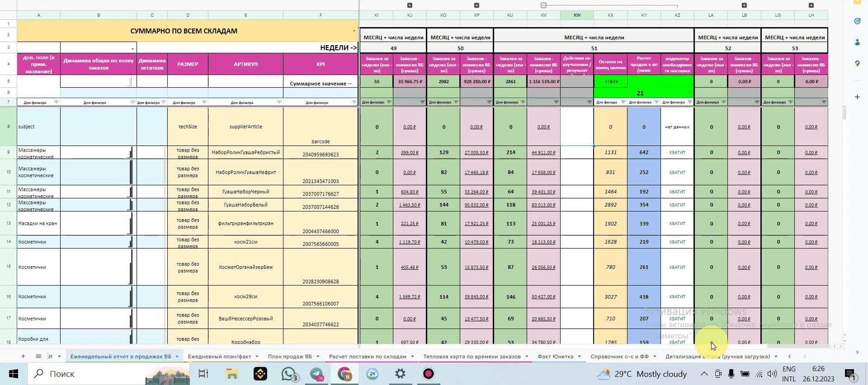Open the dropdown arrow in cell B3
This screenshot has height=385, width=868.
132,49
